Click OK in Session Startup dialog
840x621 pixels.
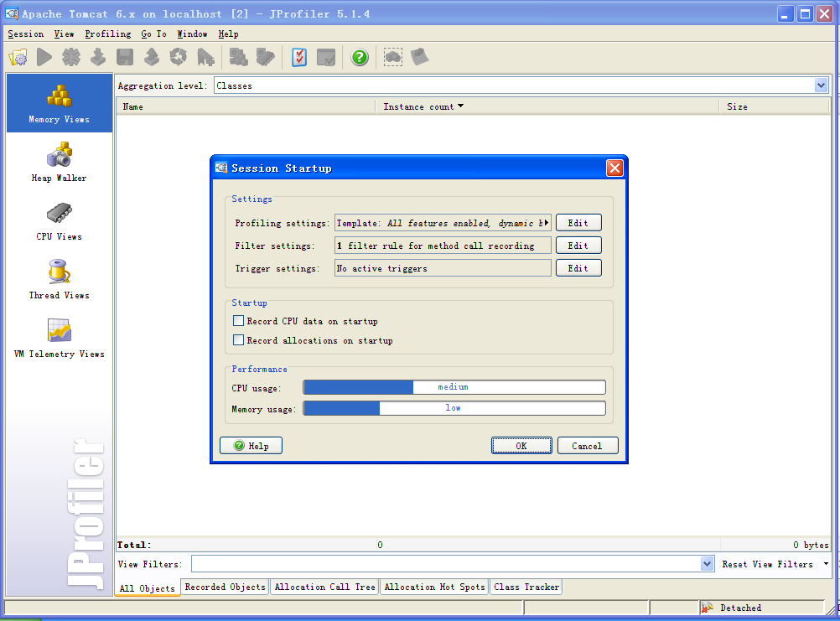[x=521, y=445]
